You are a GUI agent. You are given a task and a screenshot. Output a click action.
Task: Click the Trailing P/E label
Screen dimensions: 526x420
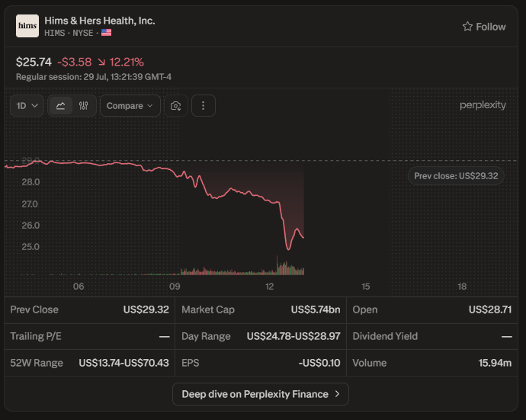tap(36, 336)
